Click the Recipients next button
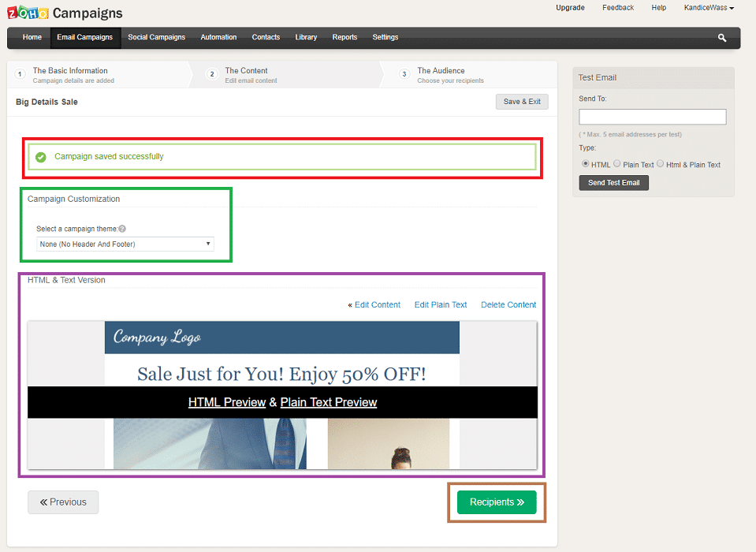This screenshot has height=552, width=756. point(497,502)
